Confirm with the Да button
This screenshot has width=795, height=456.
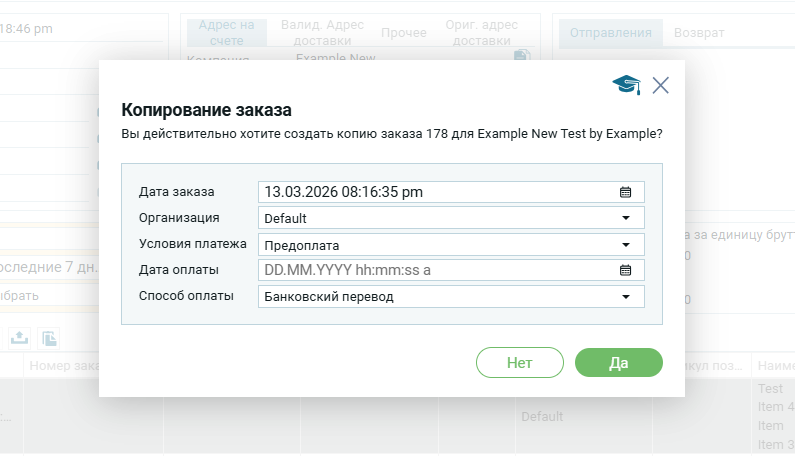[x=618, y=363]
